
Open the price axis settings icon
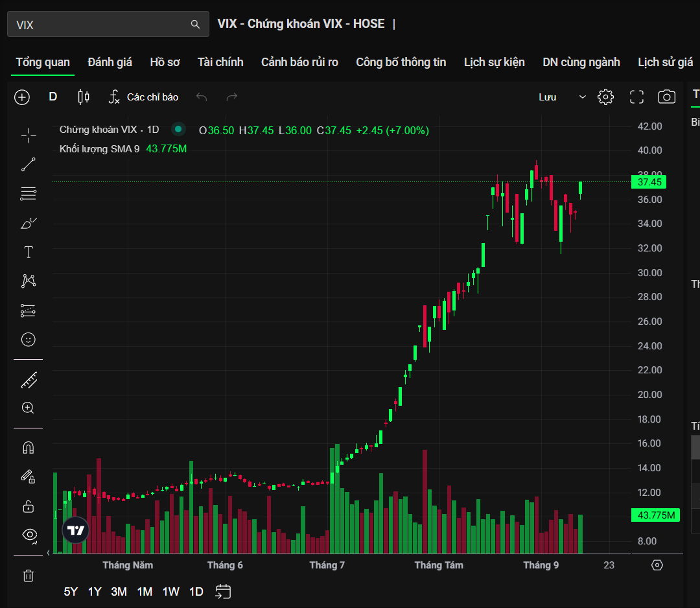657,565
